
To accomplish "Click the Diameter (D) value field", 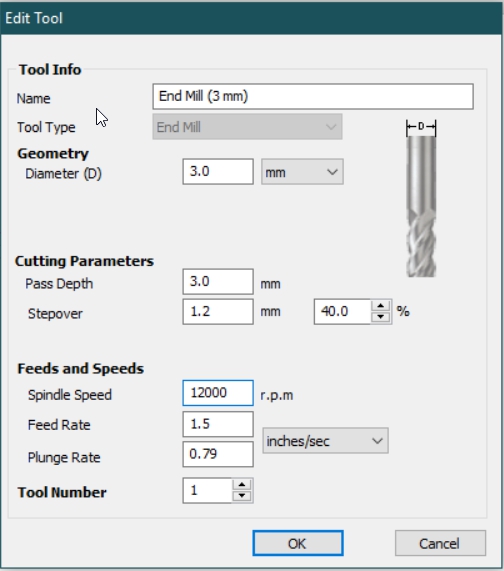I will click(218, 172).
